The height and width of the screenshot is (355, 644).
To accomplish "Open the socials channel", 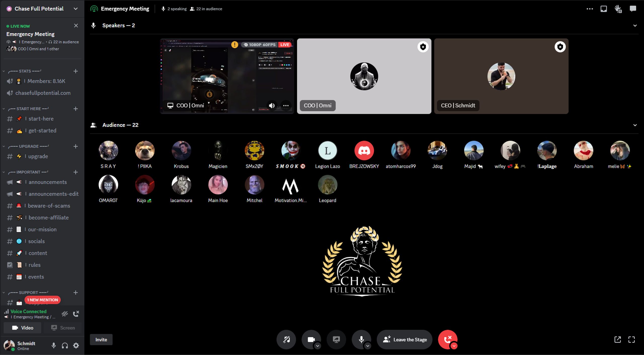I will click(42, 241).
